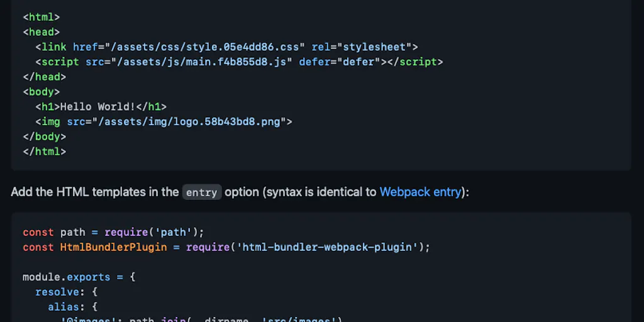Click the defer="defer" attribute
This screenshot has width=644, height=322.
[340, 62]
